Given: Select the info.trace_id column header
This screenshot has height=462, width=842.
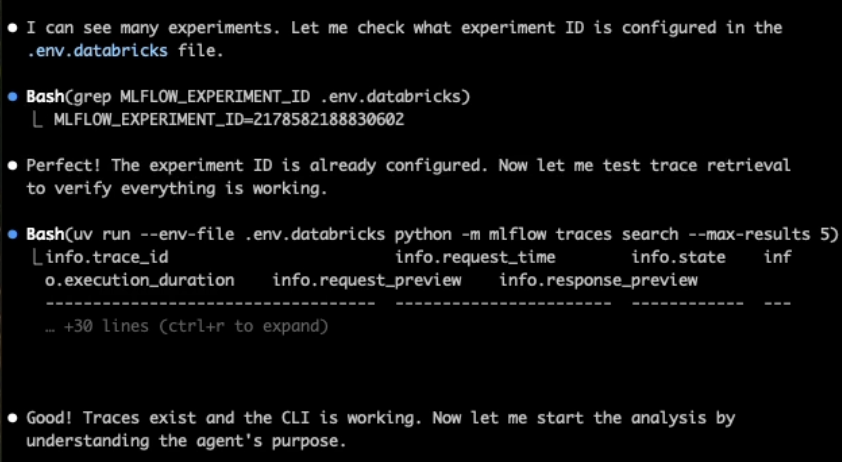Looking at the screenshot, I should coord(98,258).
